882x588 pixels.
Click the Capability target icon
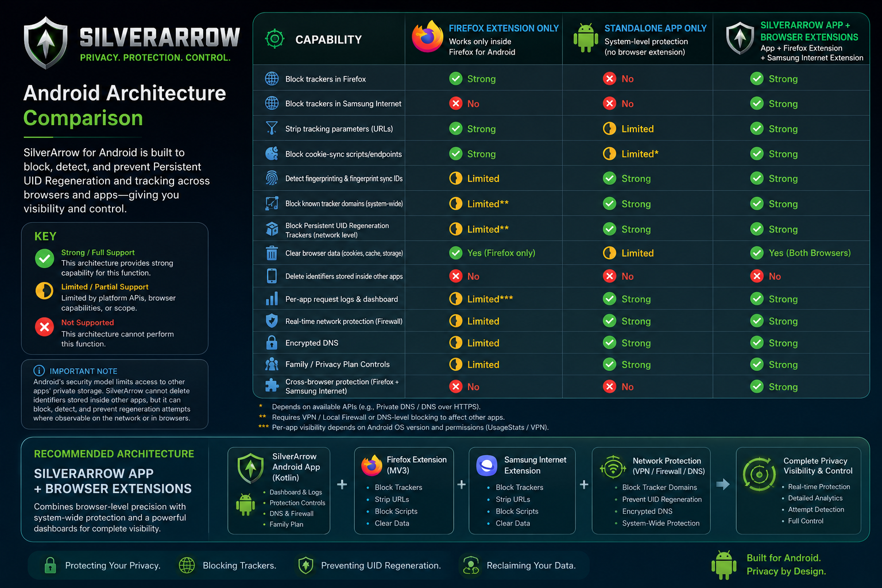pyautogui.click(x=274, y=39)
